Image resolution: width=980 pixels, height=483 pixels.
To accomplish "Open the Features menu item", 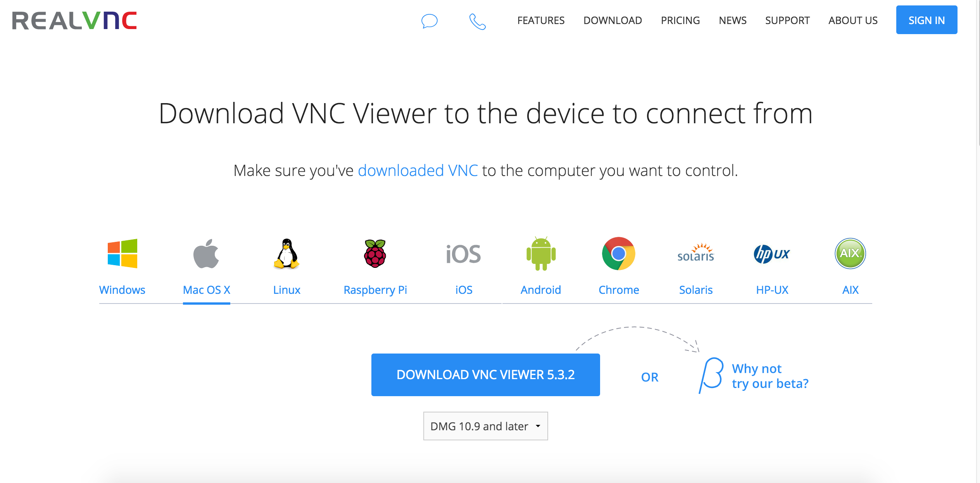I will [540, 20].
